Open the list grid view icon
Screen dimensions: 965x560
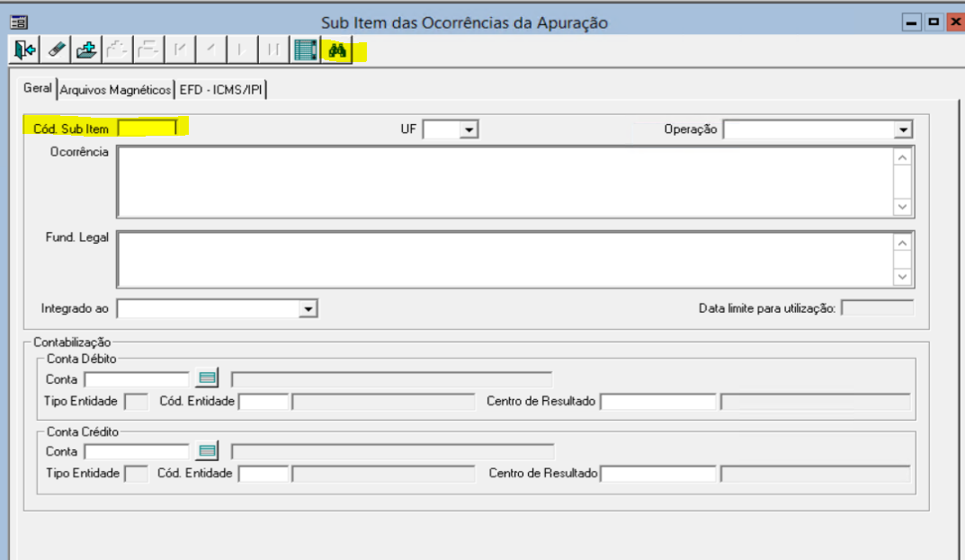click(305, 49)
